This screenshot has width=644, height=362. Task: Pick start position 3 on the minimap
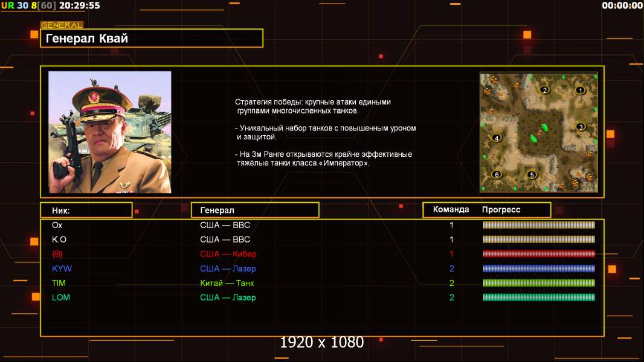point(581,127)
